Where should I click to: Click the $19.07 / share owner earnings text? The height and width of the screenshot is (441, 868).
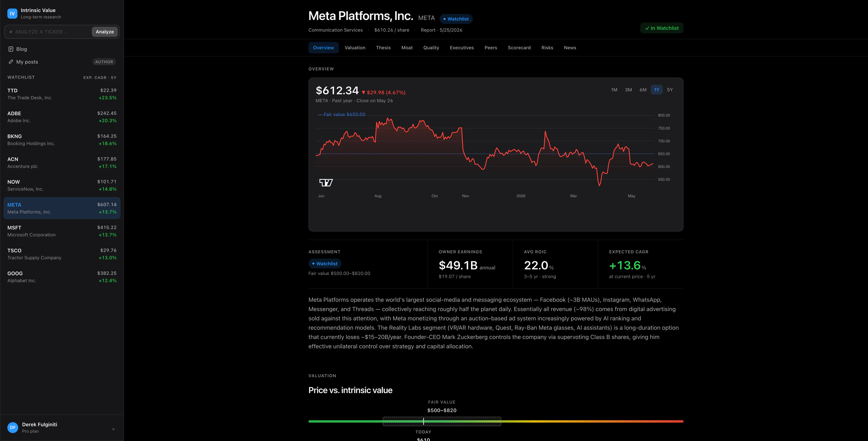click(x=455, y=277)
